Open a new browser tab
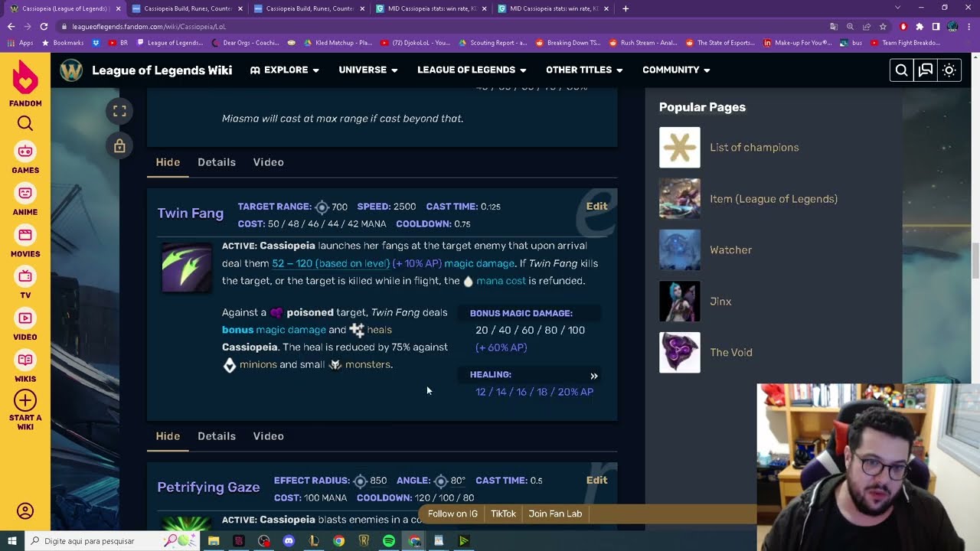 click(626, 8)
